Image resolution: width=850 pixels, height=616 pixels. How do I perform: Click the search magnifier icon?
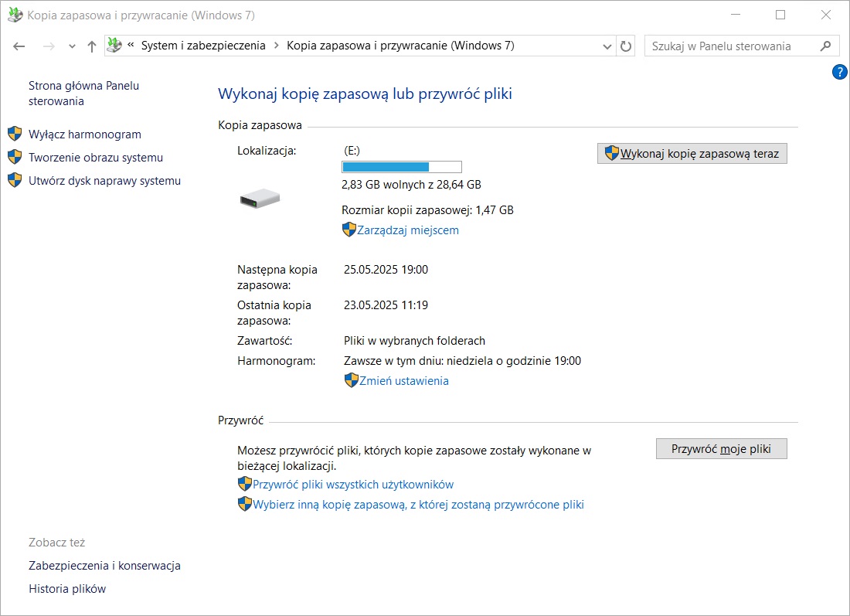[x=825, y=46]
